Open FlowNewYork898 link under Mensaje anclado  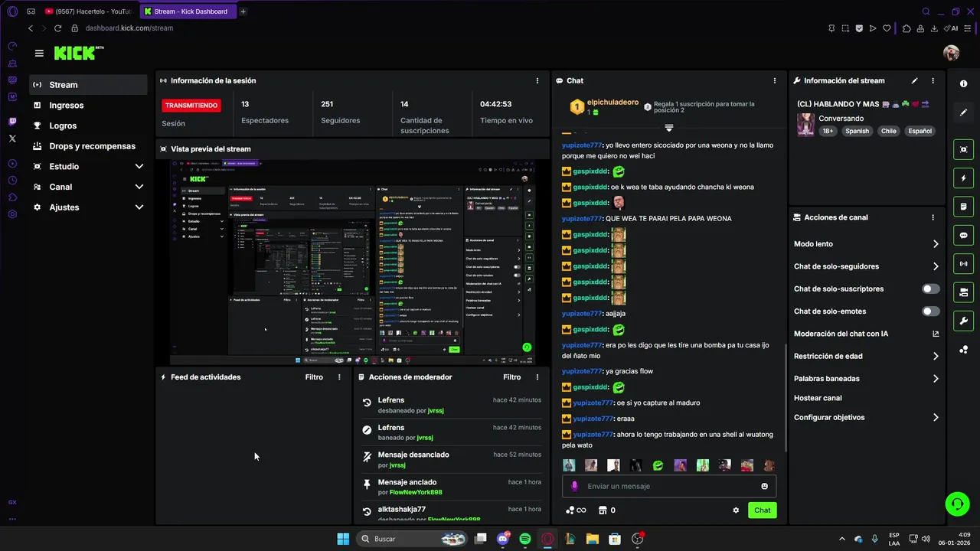pyautogui.click(x=416, y=492)
